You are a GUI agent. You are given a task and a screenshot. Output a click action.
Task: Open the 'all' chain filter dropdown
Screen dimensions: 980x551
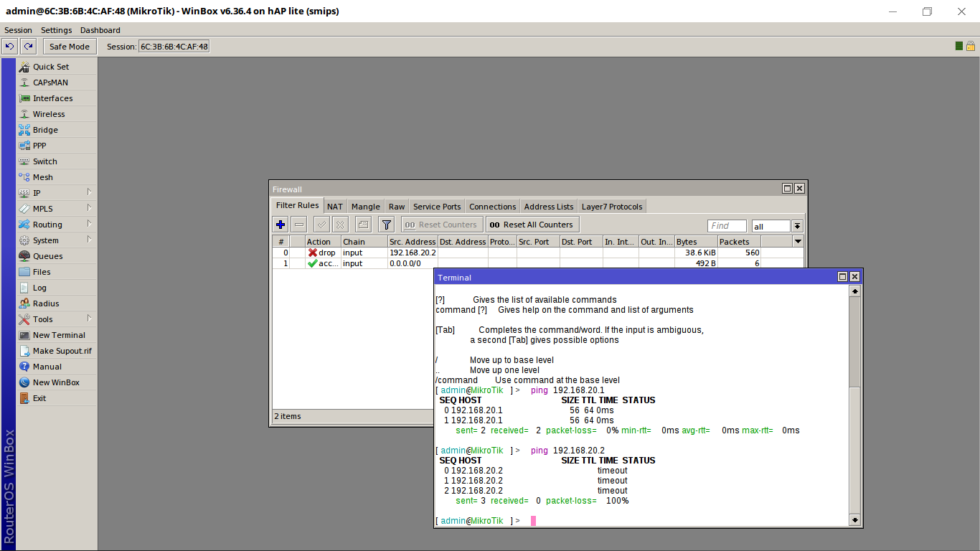tap(797, 226)
